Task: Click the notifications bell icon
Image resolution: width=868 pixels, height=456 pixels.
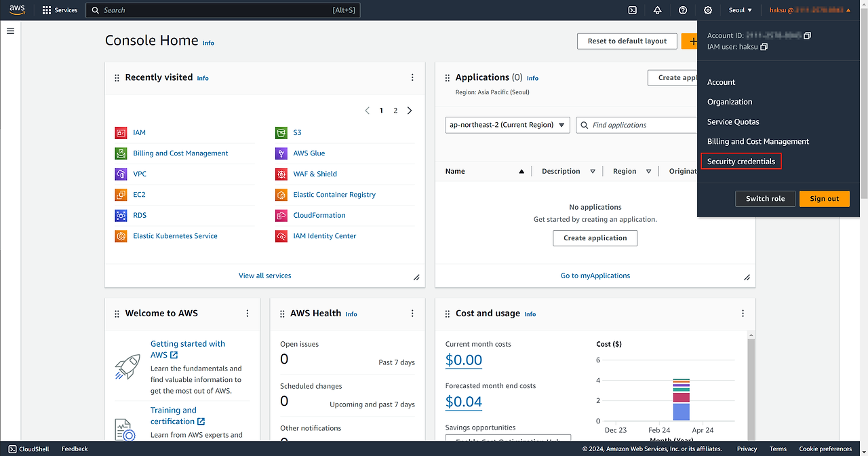Action: coord(657,10)
